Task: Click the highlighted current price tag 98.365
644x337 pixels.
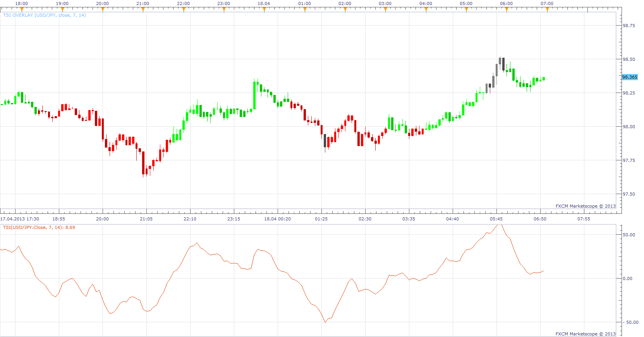Action: point(630,77)
